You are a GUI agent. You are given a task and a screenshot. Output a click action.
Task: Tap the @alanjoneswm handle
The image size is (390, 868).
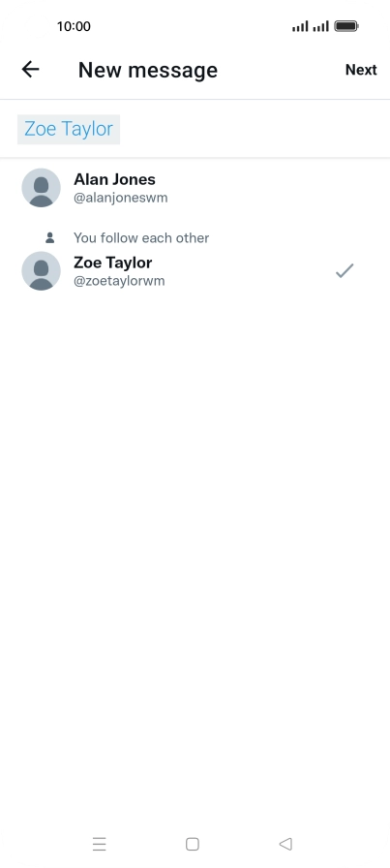[x=121, y=198]
